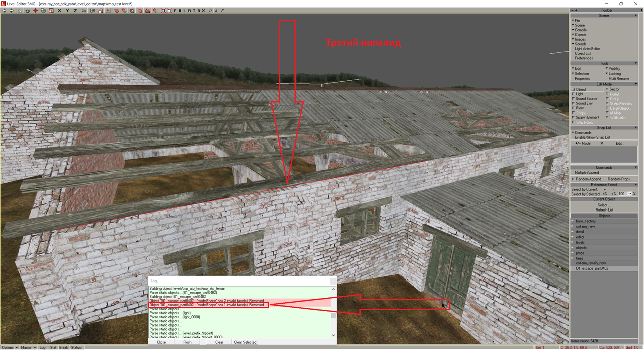Click the zoom extents selected icon

tap(170, 10)
